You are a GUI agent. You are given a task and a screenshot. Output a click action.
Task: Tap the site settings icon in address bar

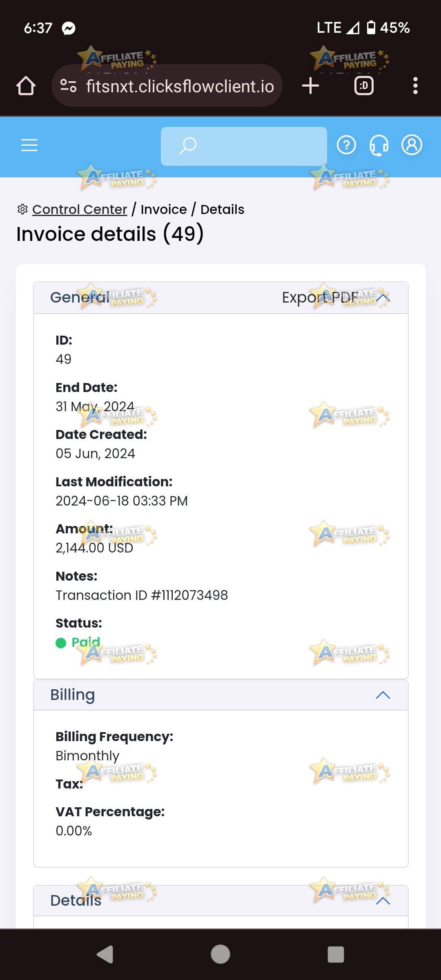(68, 86)
